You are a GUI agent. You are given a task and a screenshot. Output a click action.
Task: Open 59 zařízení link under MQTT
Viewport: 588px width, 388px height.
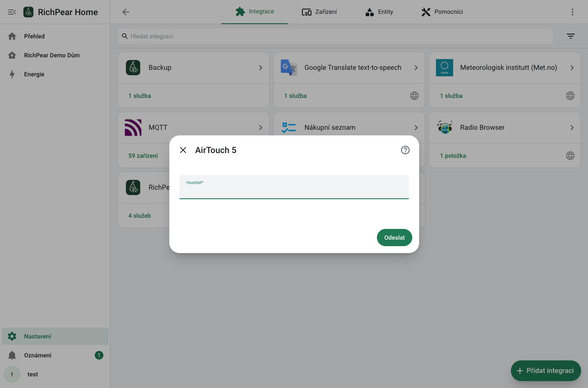coord(143,156)
